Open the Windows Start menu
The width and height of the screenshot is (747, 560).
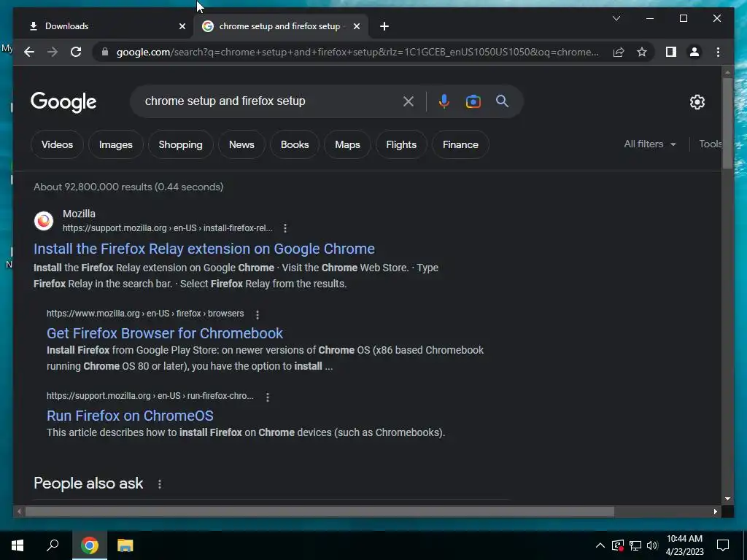[x=18, y=545]
